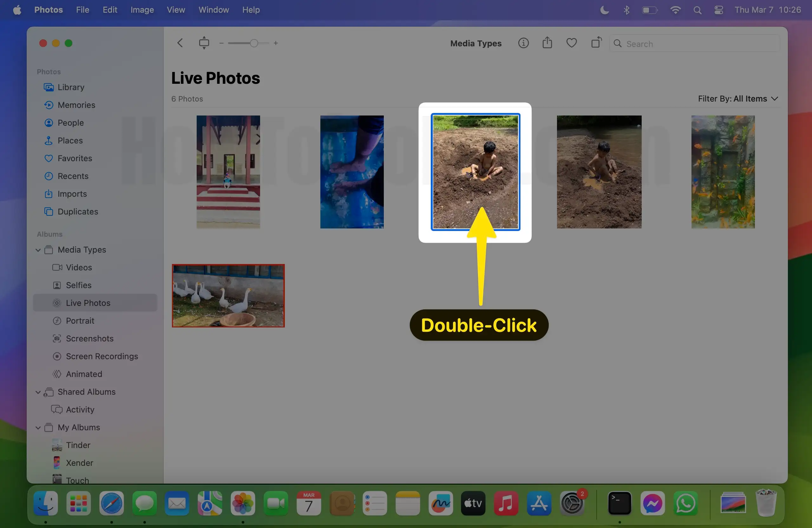This screenshot has height=528, width=812.
Task: Click the zoom-in plus icon
Action: point(276,43)
